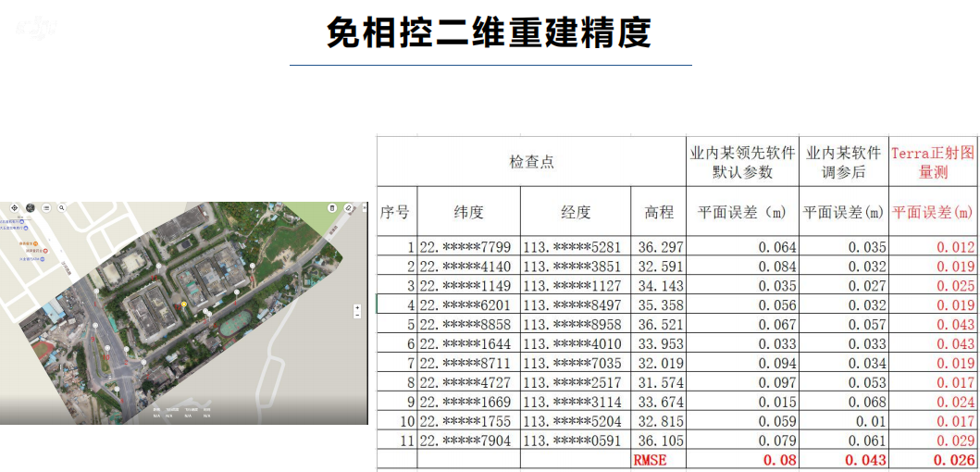Select longitude cell 113.*****1127
980x472 pixels.
click(x=576, y=285)
